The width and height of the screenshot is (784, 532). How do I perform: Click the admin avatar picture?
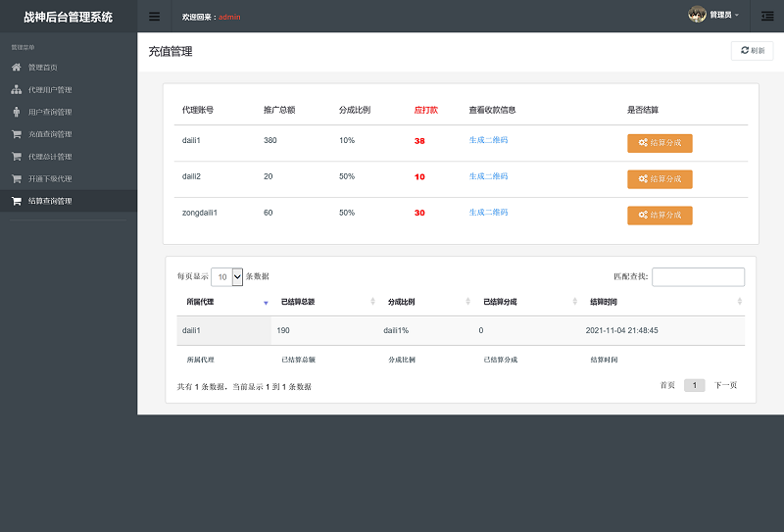[697, 15]
